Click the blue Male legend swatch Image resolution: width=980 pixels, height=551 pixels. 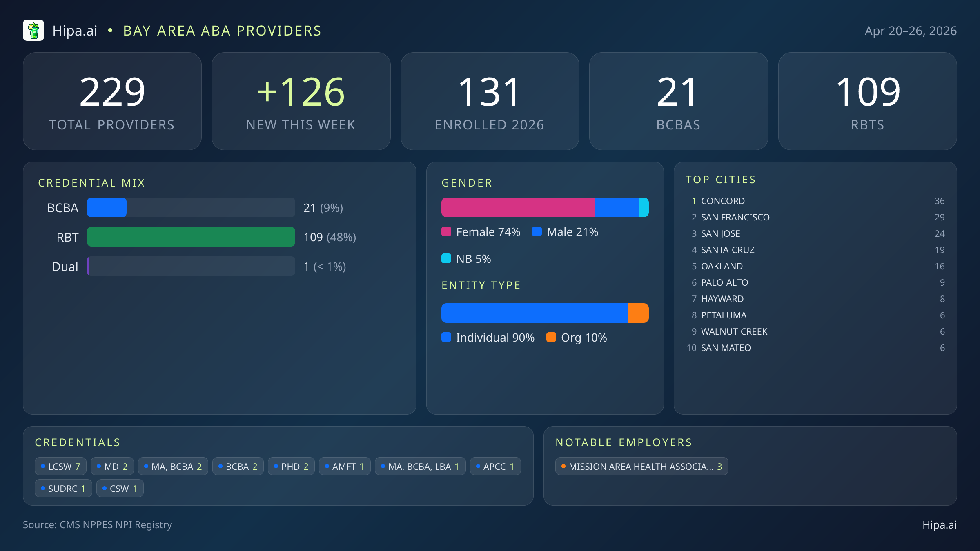[537, 232]
